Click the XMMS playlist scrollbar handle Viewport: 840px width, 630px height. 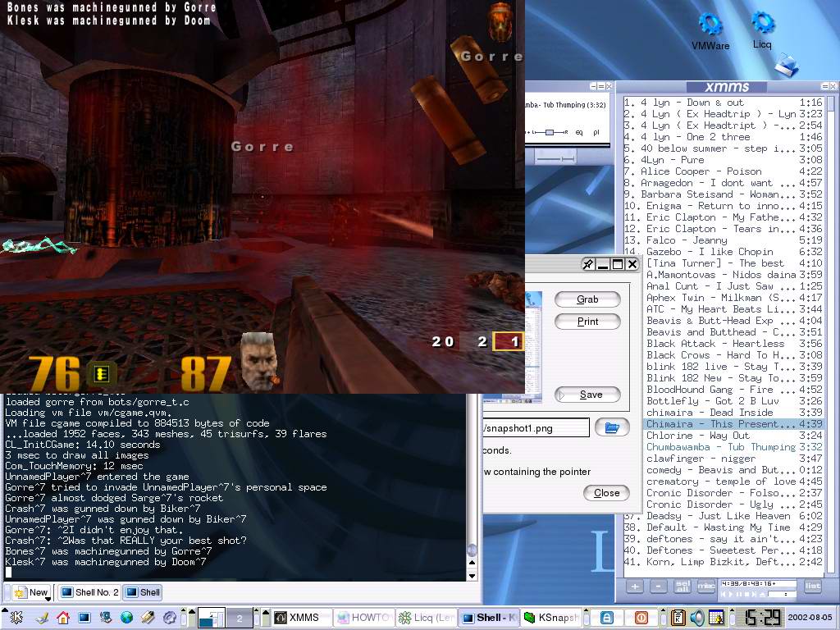point(831,103)
